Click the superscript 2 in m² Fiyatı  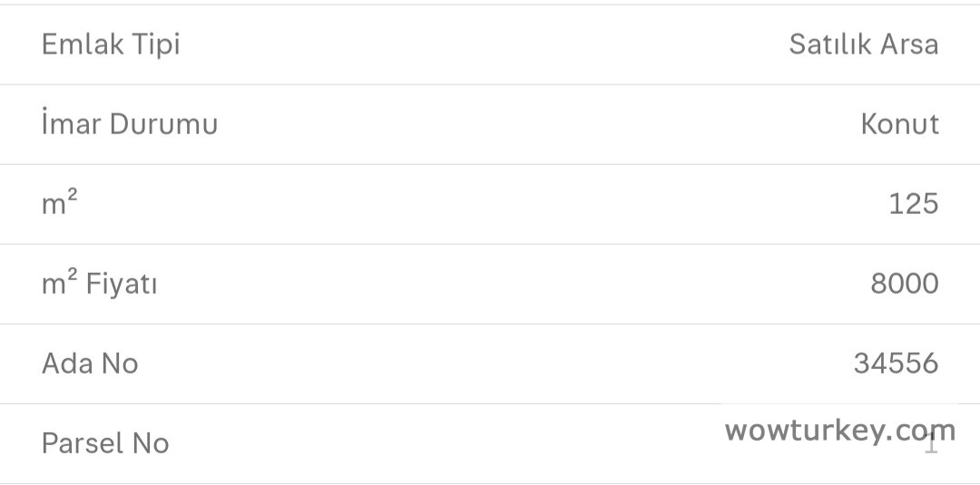click(x=73, y=275)
